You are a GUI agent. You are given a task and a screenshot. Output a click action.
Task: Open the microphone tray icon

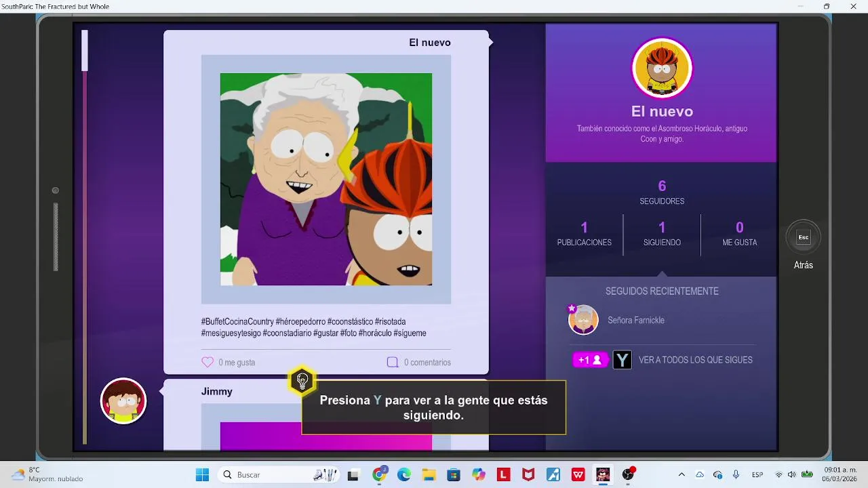pyautogui.click(x=736, y=474)
